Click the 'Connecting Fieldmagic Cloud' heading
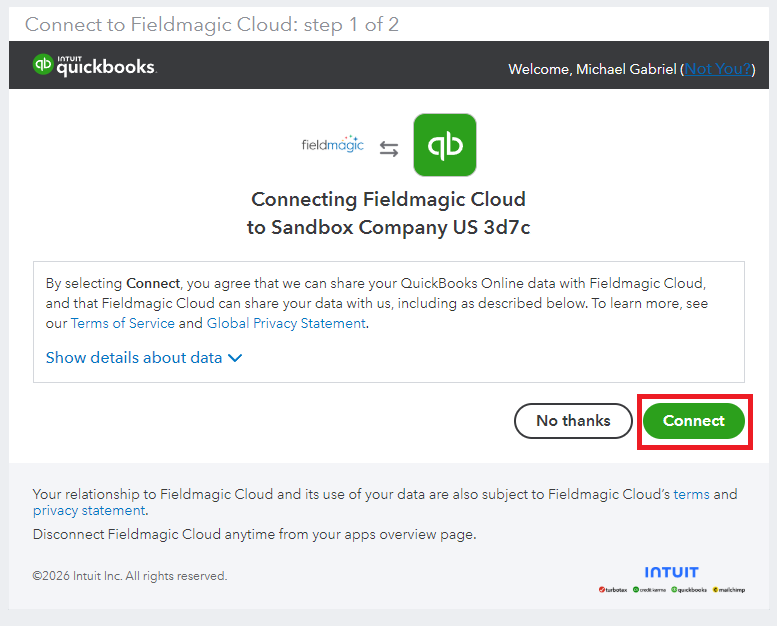This screenshot has height=626, width=777. 388,199
